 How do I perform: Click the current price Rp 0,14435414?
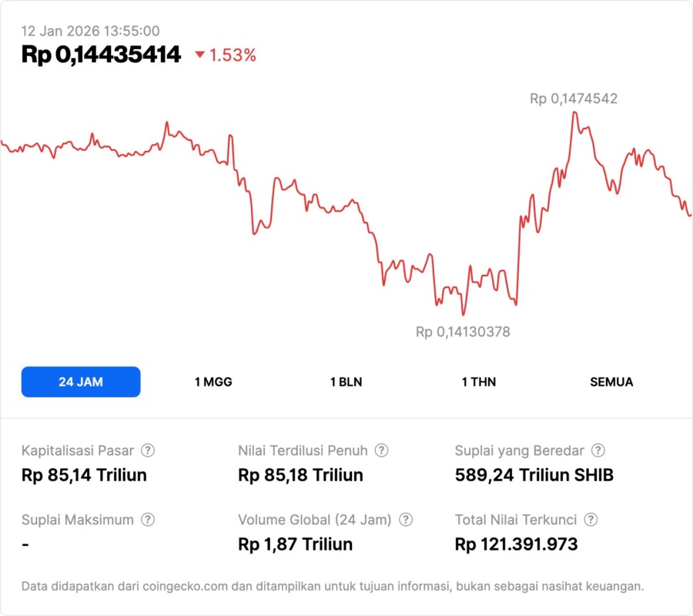pyautogui.click(x=101, y=55)
